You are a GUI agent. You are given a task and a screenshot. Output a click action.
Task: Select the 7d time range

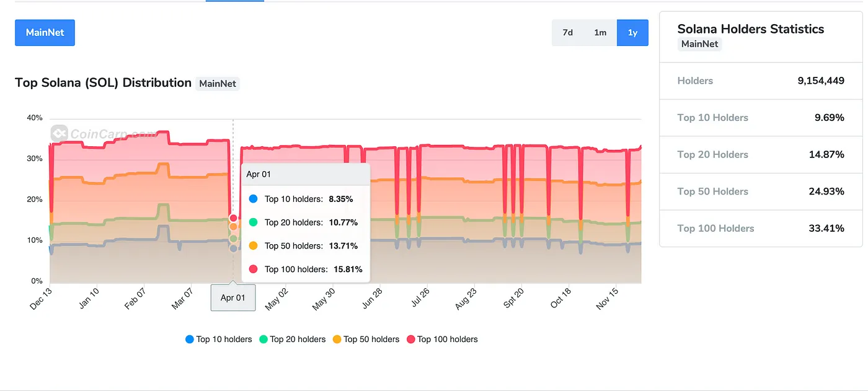(x=567, y=33)
